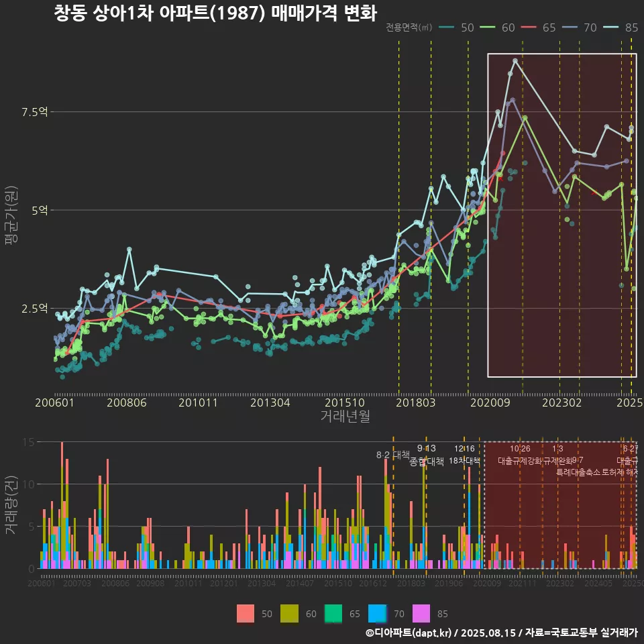644x644 pixels.
Task: Click the '종합대책' annotation text
Action: click(427, 462)
